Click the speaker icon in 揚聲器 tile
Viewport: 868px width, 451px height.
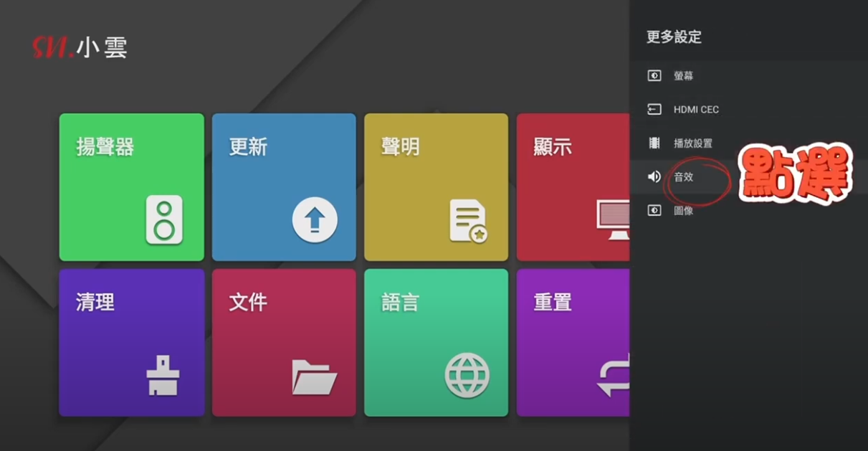point(164,219)
